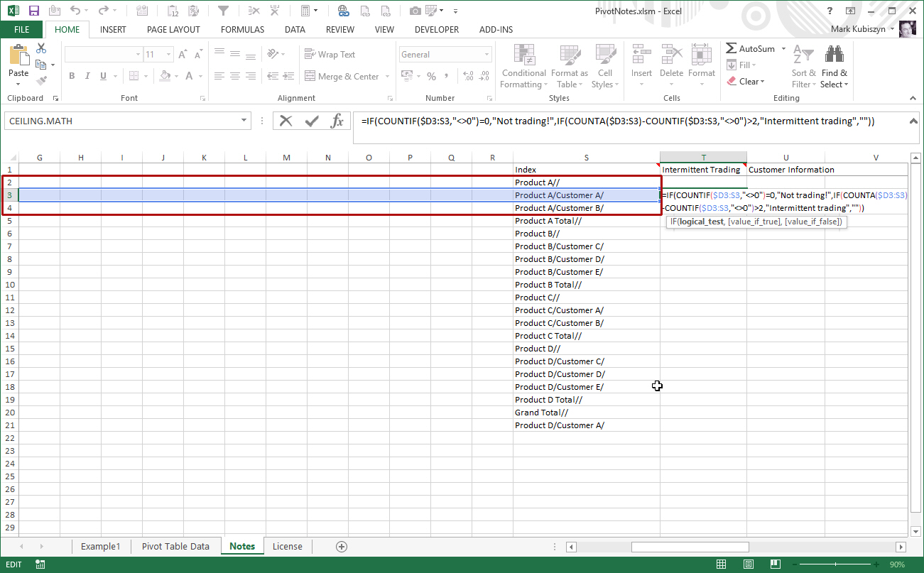Open the Pivot Table Data sheet tab

[x=175, y=546]
